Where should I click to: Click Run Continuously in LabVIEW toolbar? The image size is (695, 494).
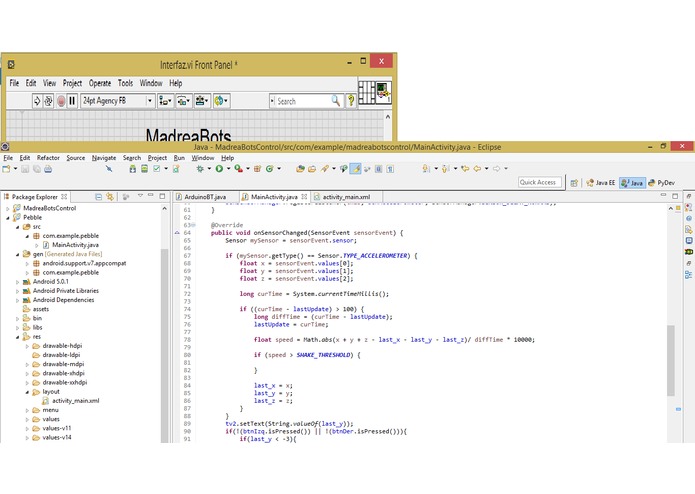pyautogui.click(x=48, y=101)
